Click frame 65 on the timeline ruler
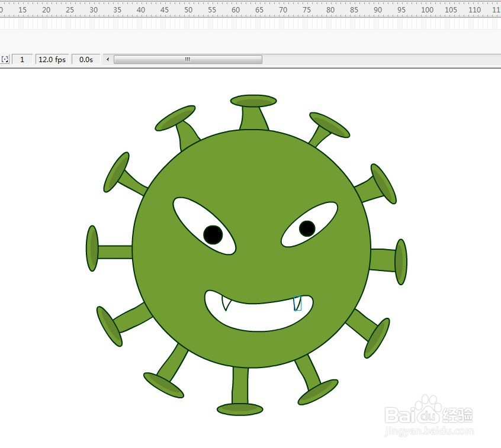 click(259, 10)
